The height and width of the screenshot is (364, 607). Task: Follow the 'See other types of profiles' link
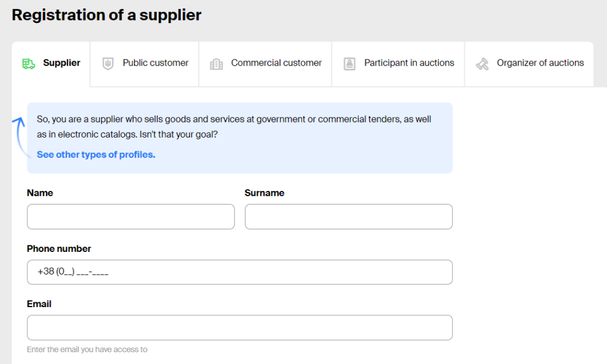96,155
